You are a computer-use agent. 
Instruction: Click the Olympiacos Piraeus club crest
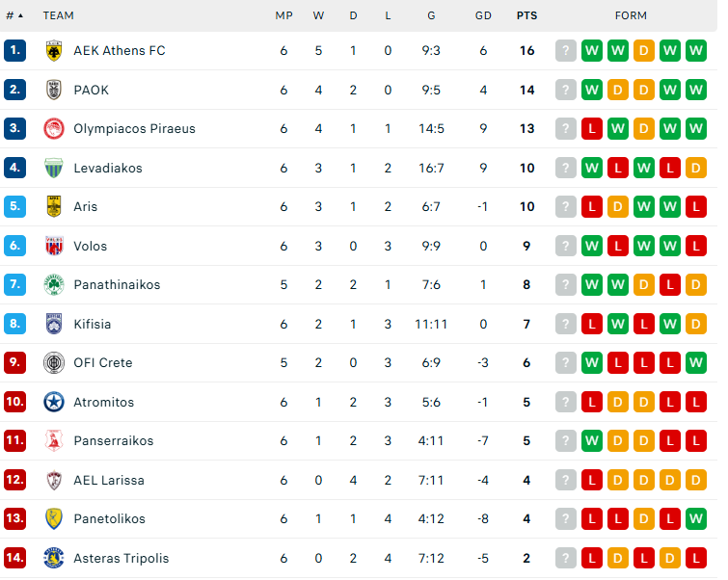[54, 129]
